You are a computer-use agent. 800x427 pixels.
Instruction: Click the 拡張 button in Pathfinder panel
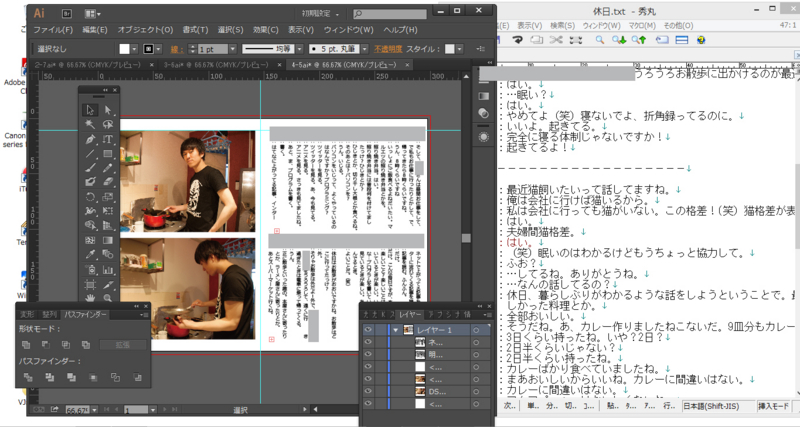point(122,345)
